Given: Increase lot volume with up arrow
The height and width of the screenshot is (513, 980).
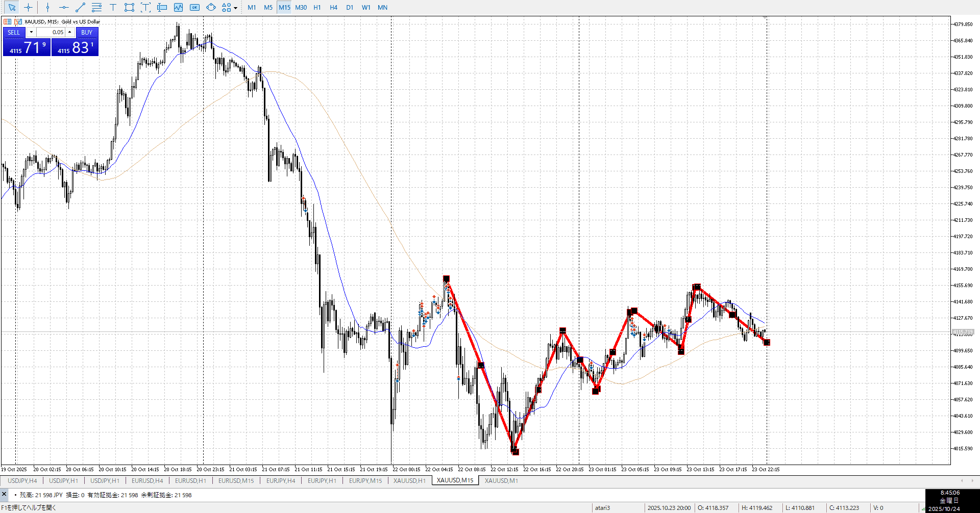Looking at the screenshot, I should tap(70, 32).
